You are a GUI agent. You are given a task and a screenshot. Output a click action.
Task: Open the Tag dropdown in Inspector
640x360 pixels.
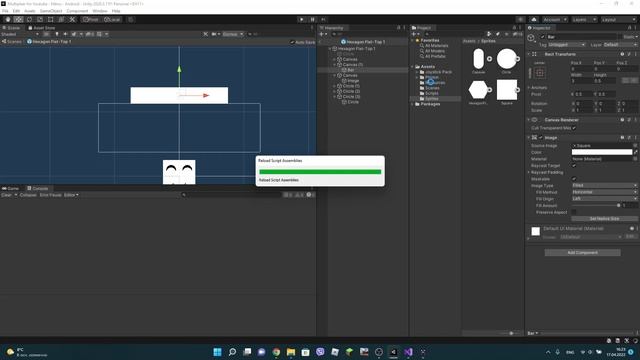567,44
